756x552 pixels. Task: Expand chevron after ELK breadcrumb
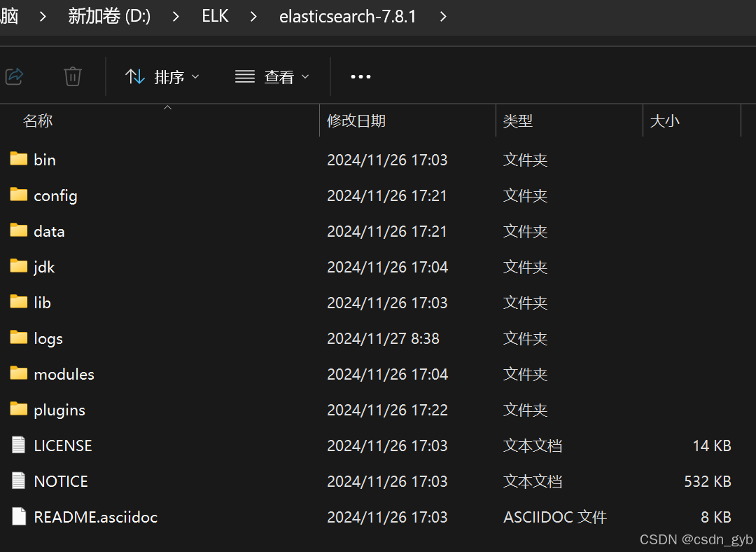pyautogui.click(x=253, y=17)
